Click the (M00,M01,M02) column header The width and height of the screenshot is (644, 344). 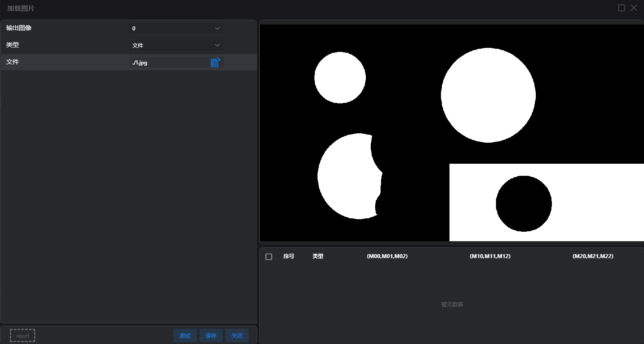coord(387,256)
